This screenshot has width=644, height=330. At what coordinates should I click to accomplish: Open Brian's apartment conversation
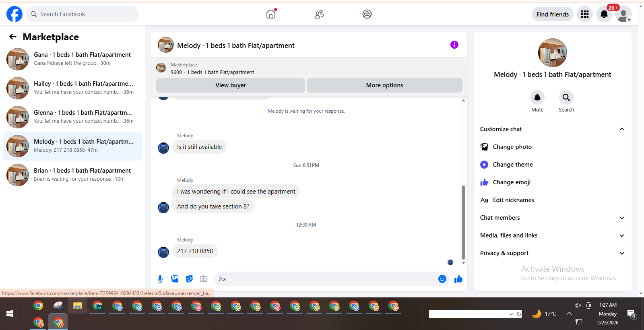click(x=72, y=175)
